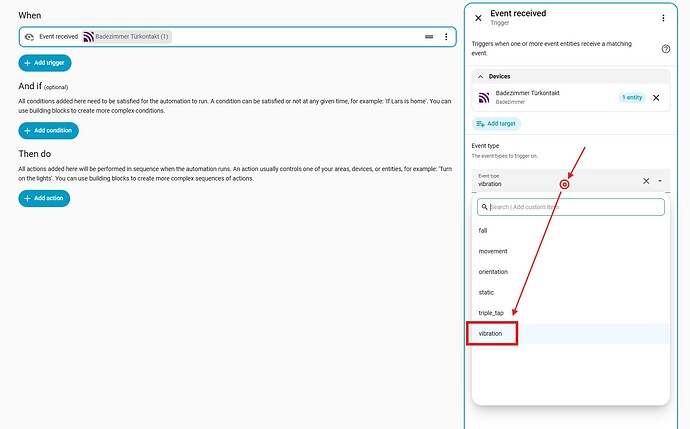
Task: Click the Event received trigger row label
Action: click(x=59, y=37)
